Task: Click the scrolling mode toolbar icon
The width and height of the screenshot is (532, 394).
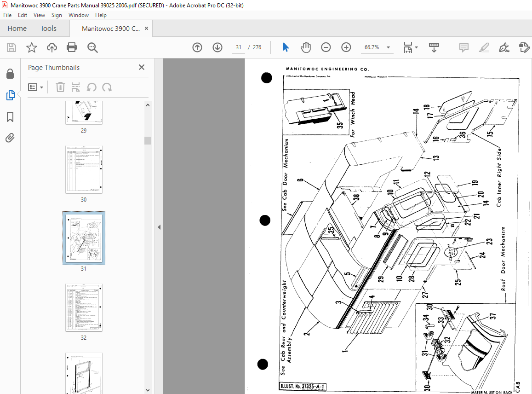Action: point(434,47)
